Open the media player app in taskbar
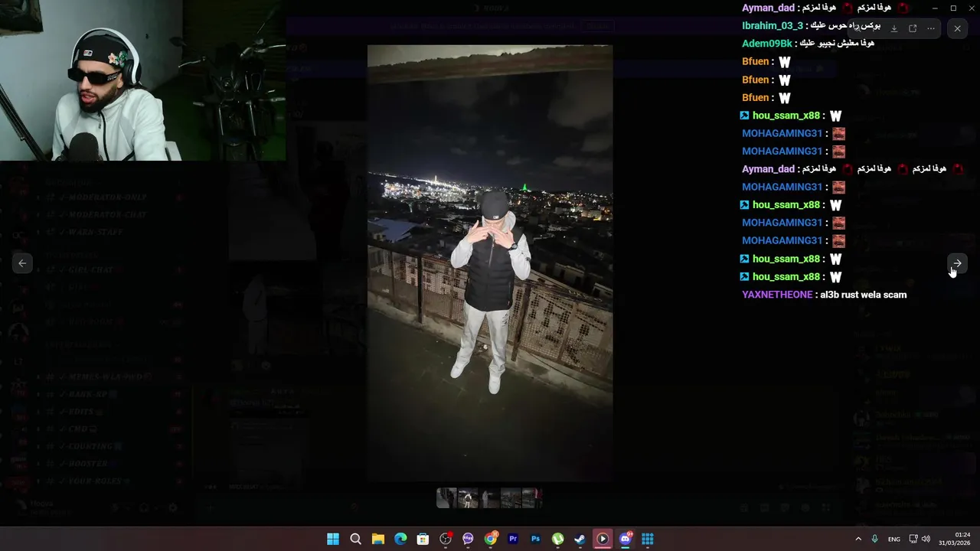980x551 pixels. (603, 539)
